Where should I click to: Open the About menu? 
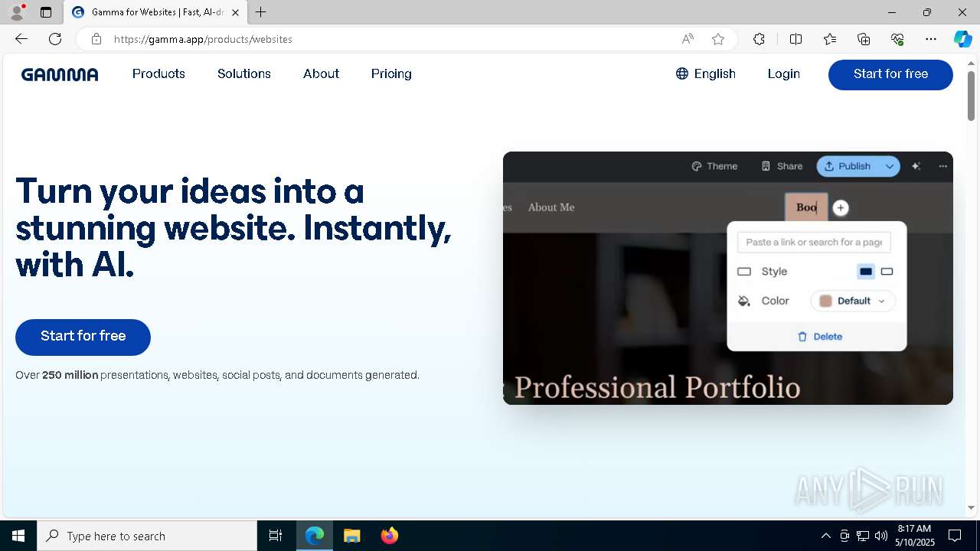[x=321, y=73]
